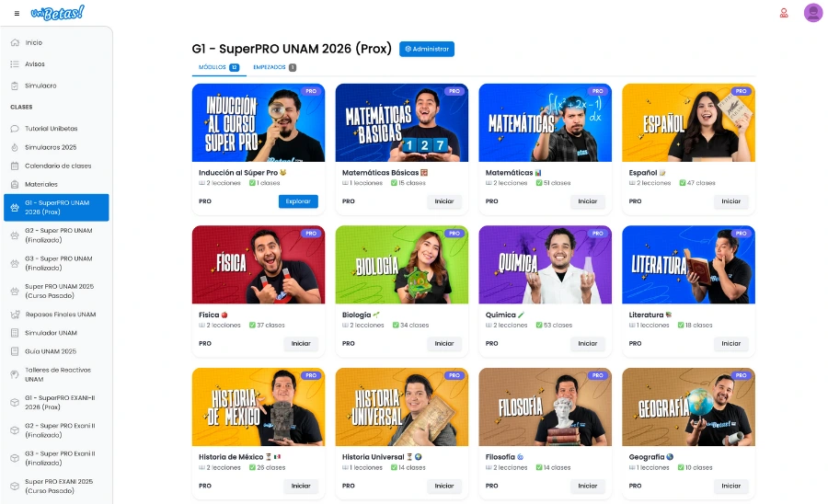This screenshot has height=504, width=828.
Task: Click the red user support icon
Action: [x=784, y=13]
